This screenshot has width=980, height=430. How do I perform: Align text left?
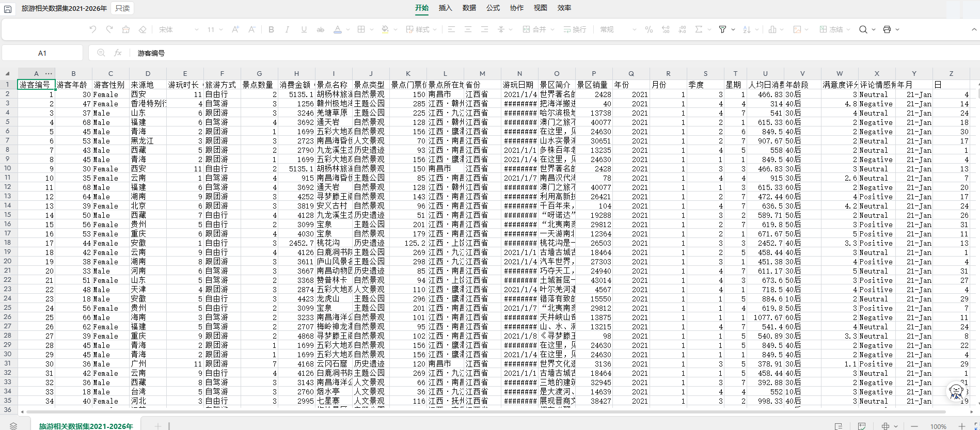(x=452, y=29)
